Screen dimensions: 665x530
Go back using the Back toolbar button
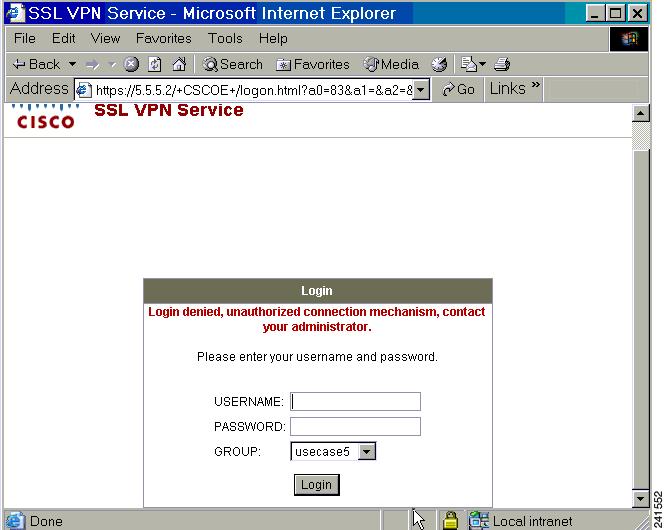point(36,64)
